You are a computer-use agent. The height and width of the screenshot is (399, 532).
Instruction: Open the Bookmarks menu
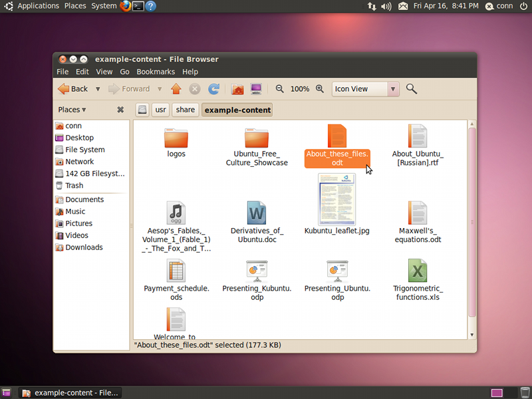pyautogui.click(x=156, y=72)
